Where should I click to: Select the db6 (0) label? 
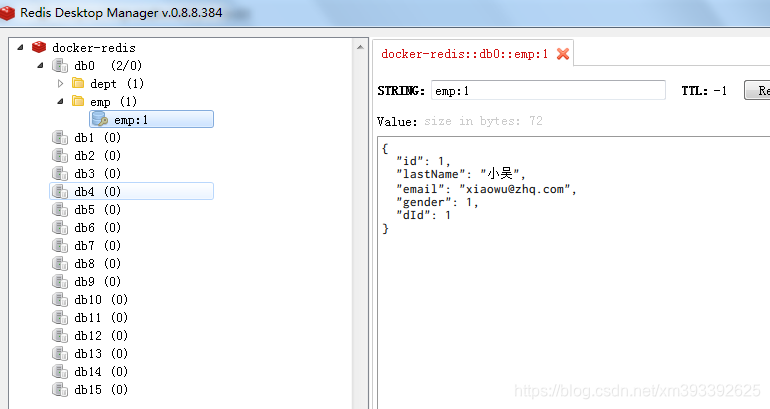click(97, 228)
